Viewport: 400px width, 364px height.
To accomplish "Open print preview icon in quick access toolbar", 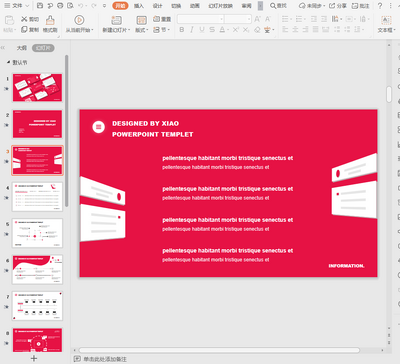I will (x=70, y=6).
